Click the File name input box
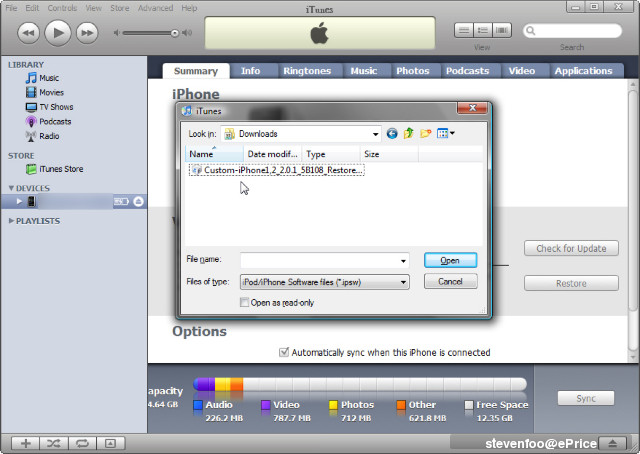The image size is (640, 454). (x=324, y=260)
